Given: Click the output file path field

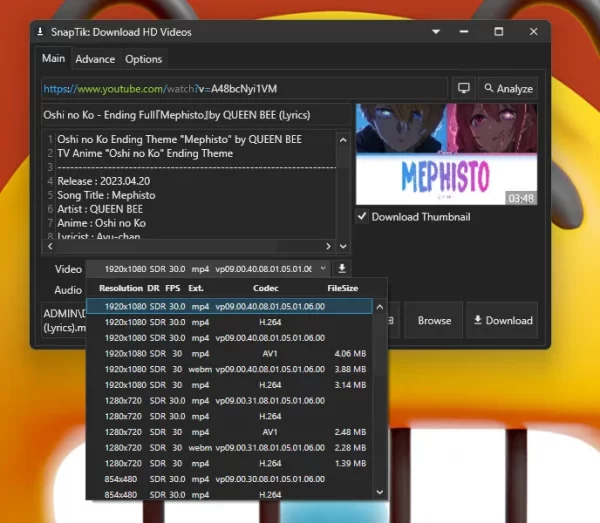Looking at the screenshot, I should tap(64, 320).
